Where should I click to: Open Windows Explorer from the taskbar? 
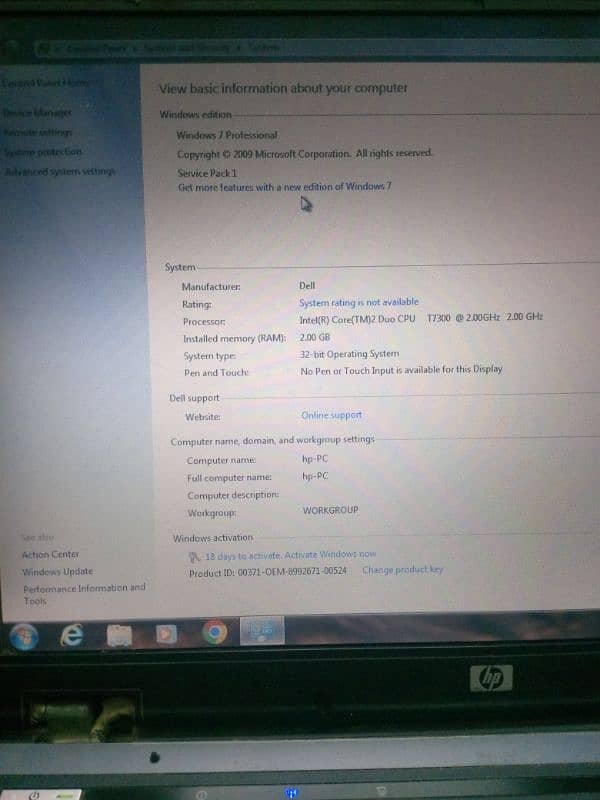120,634
